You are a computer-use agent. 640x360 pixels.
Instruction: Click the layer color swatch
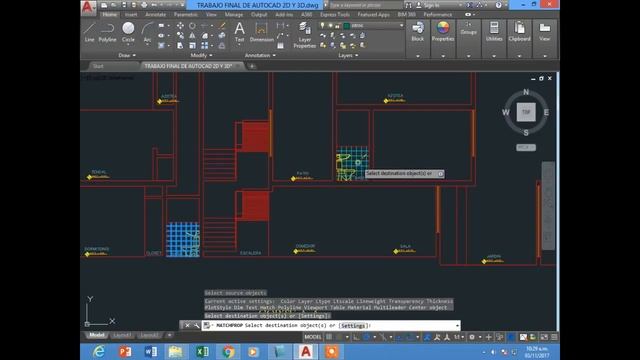coord(347,26)
